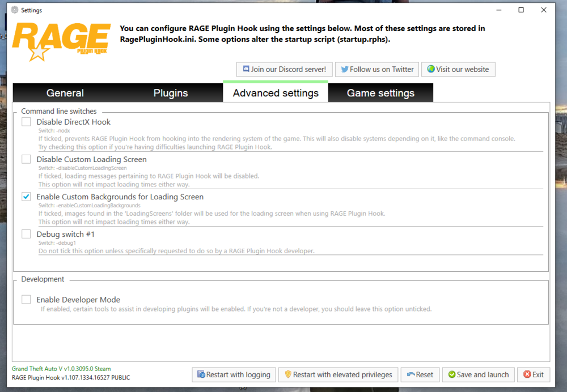Open the Plugins tab
Screen dimensions: 567x392
170,92
